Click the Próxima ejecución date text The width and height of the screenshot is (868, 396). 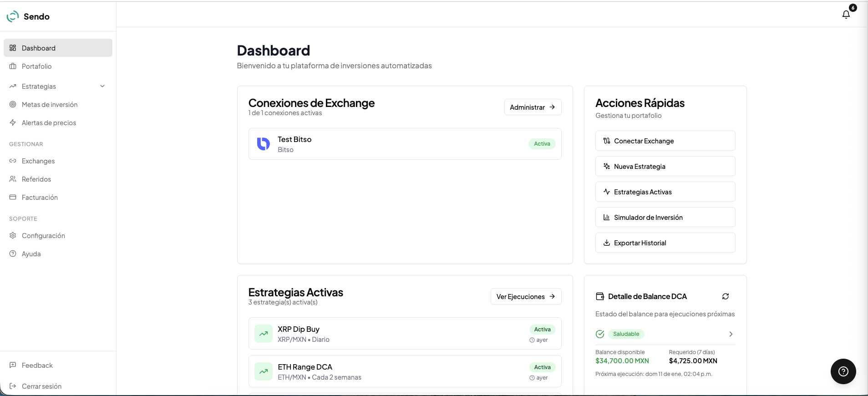[654, 374]
